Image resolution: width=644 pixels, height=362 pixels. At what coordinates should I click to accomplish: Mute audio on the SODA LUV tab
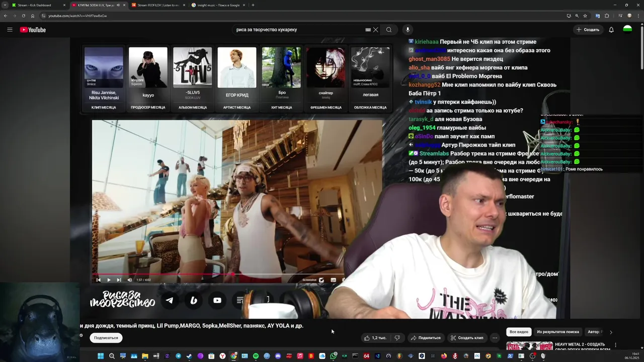(x=118, y=5)
